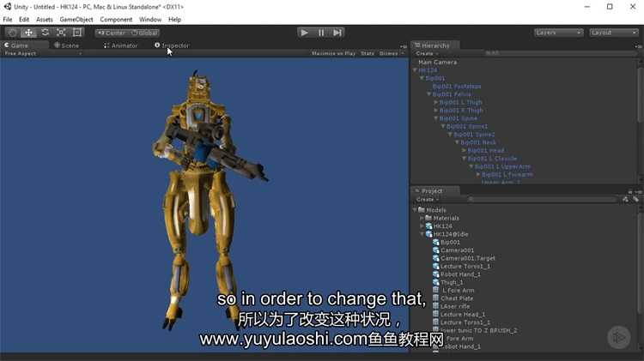Select Main Camera in Hierarchy

coord(437,63)
